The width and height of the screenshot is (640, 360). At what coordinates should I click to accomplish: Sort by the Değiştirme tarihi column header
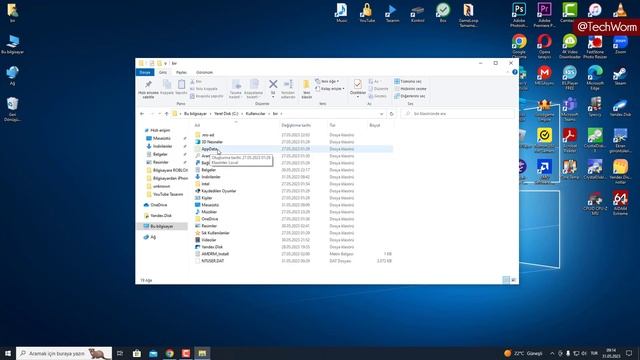click(296, 125)
